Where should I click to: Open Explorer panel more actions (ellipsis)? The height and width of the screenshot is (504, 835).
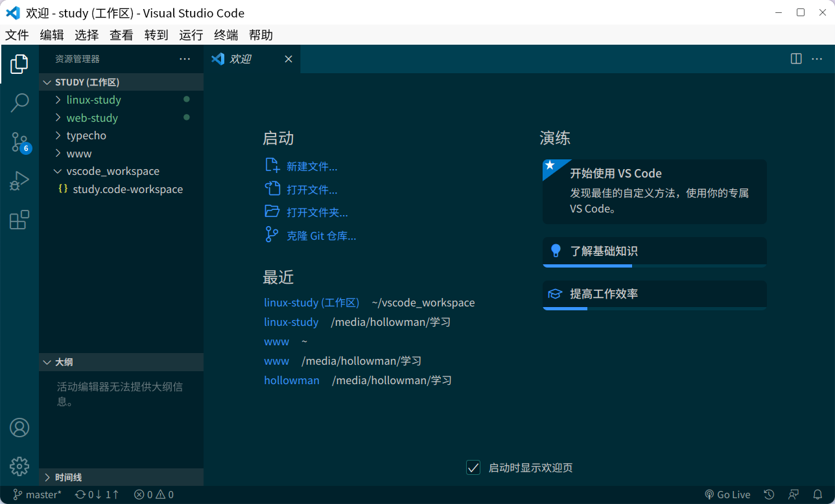[x=185, y=59]
